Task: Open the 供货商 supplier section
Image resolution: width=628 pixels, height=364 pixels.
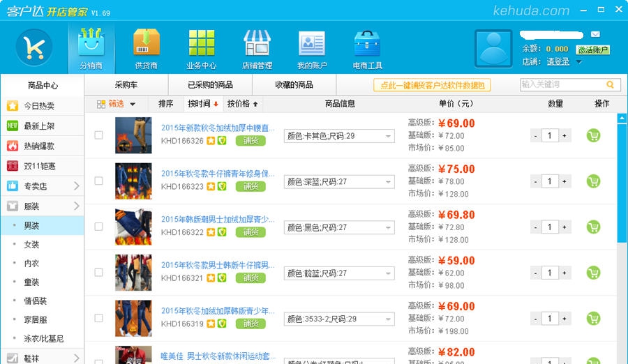Action: point(147,48)
